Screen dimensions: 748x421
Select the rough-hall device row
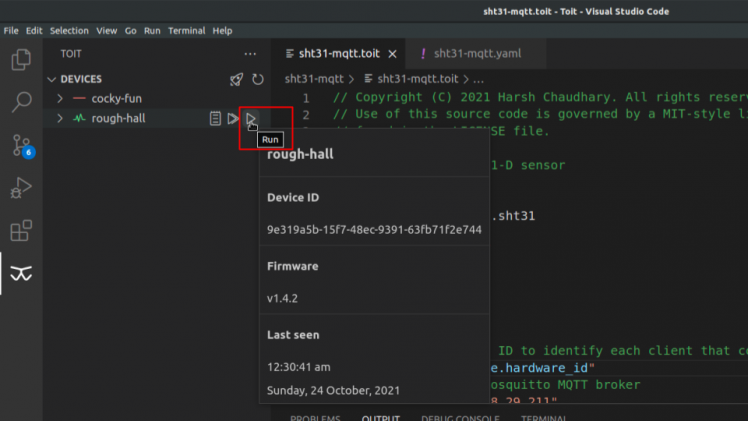pos(156,118)
